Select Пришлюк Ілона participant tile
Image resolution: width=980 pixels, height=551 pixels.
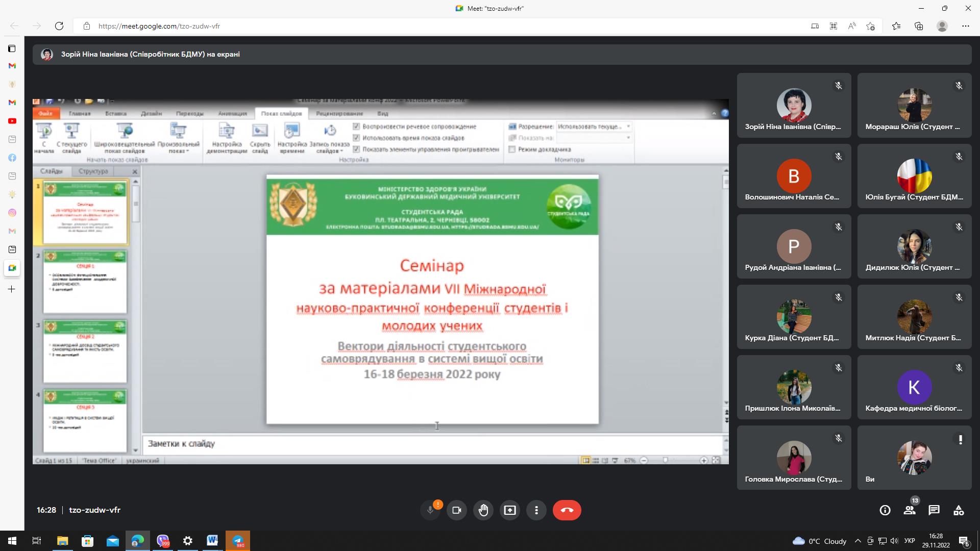[x=794, y=387]
